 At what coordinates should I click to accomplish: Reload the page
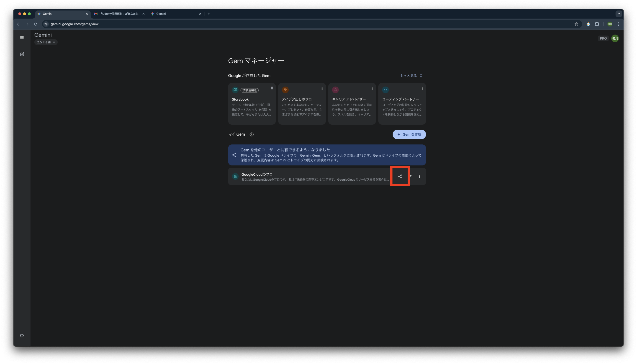[x=36, y=24]
